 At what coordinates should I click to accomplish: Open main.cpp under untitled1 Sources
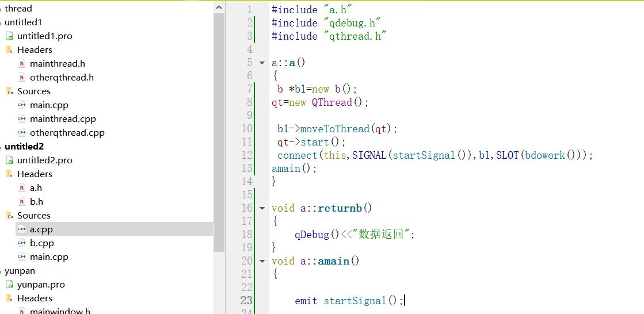point(49,105)
